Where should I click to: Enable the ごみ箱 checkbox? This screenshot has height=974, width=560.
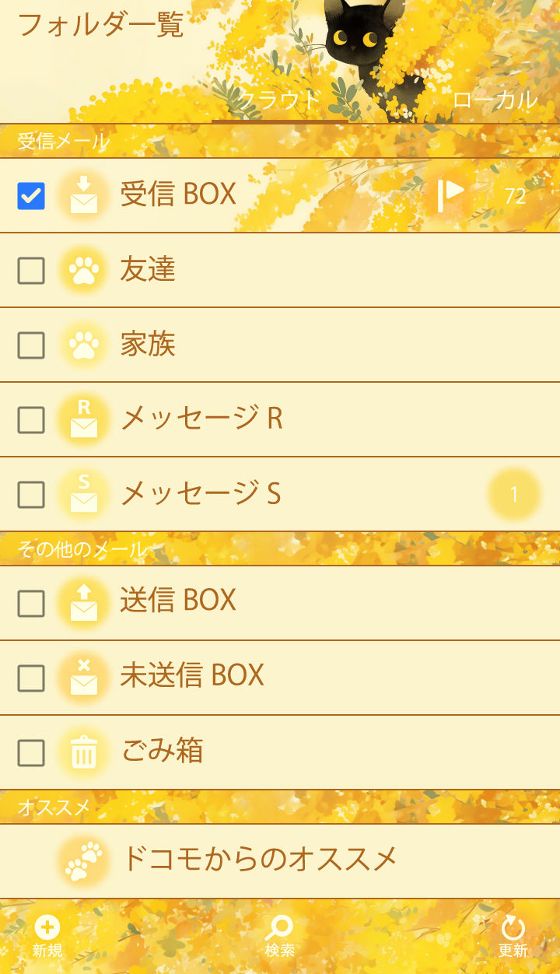click(31, 753)
